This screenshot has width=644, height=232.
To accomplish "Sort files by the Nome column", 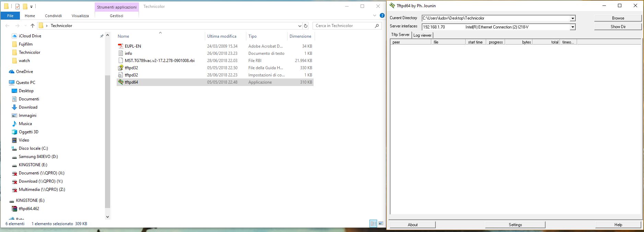I will pos(161,36).
